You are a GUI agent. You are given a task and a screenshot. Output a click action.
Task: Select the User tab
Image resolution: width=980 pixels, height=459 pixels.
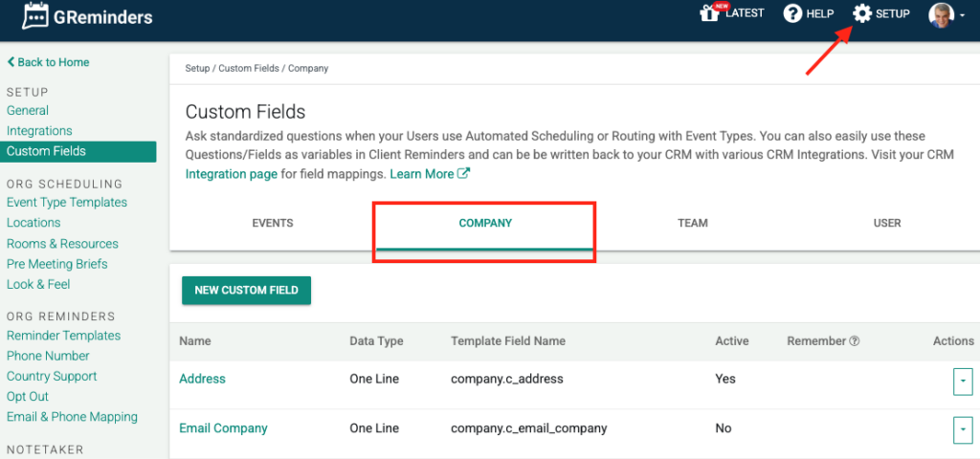point(887,224)
